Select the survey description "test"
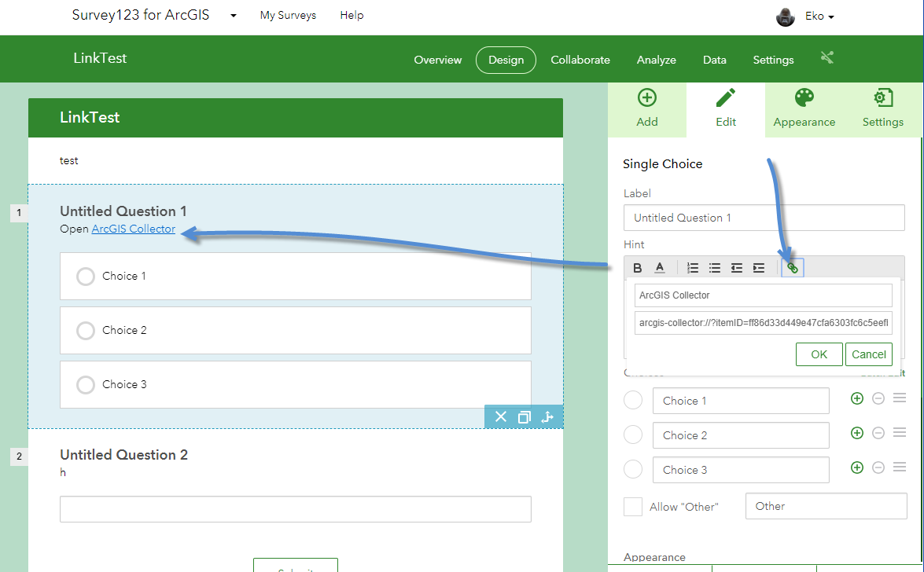924x572 pixels. pos(69,161)
